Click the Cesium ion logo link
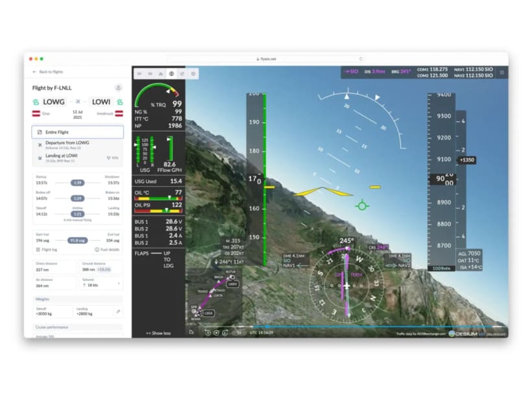Viewport: 532px width, 399px height. coord(466,334)
